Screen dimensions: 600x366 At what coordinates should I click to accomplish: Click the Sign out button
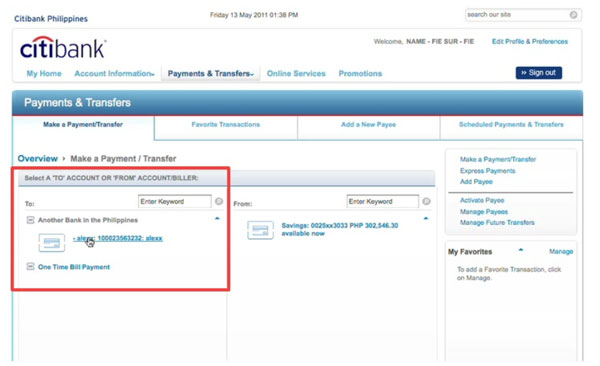click(539, 73)
